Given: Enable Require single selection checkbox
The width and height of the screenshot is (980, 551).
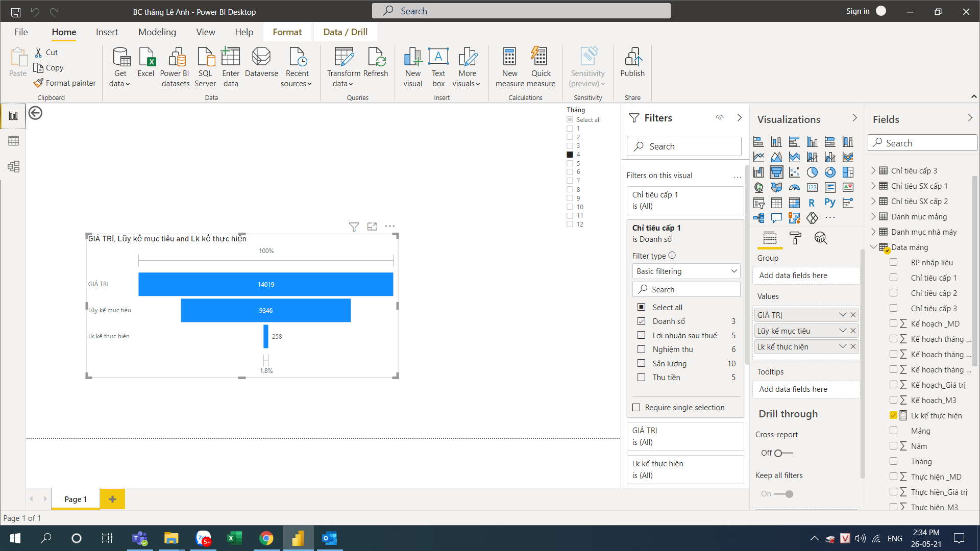Looking at the screenshot, I should tap(636, 408).
